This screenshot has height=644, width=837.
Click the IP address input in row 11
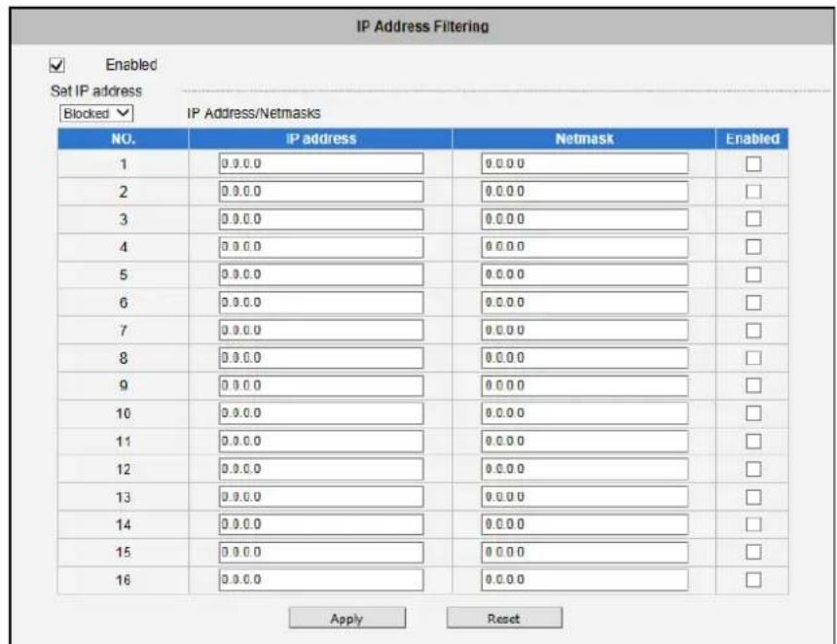pyautogui.click(x=321, y=442)
